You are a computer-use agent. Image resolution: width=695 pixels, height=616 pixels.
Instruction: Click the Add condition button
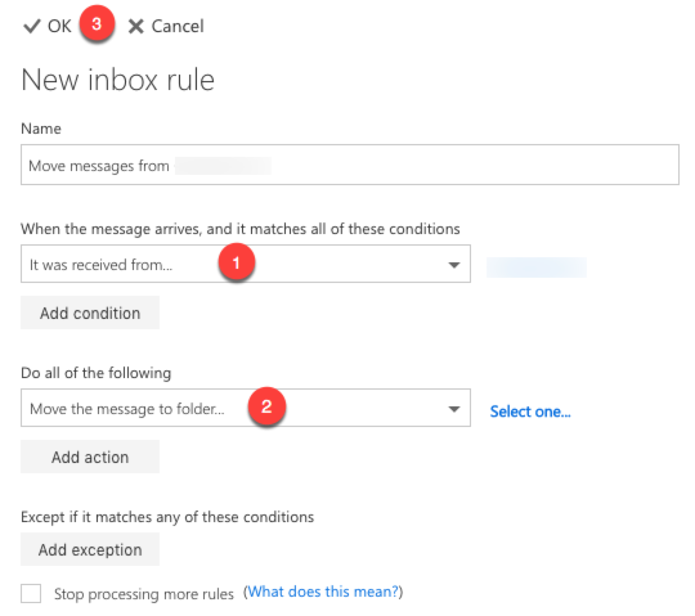(x=90, y=313)
